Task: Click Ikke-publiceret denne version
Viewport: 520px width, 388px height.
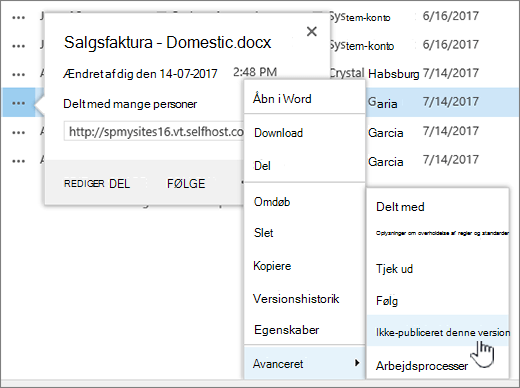Action: (443, 332)
